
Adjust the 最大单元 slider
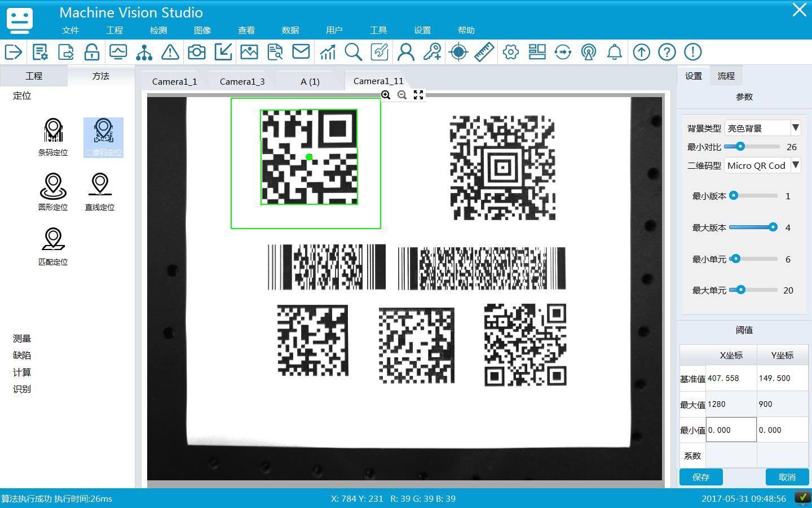click(753, 290)
